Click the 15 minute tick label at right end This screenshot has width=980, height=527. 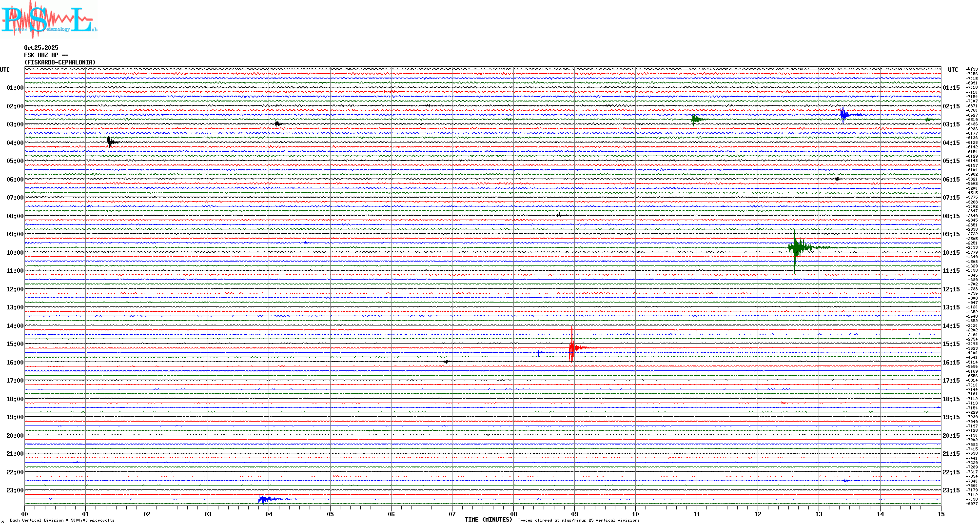coord(941,514)
